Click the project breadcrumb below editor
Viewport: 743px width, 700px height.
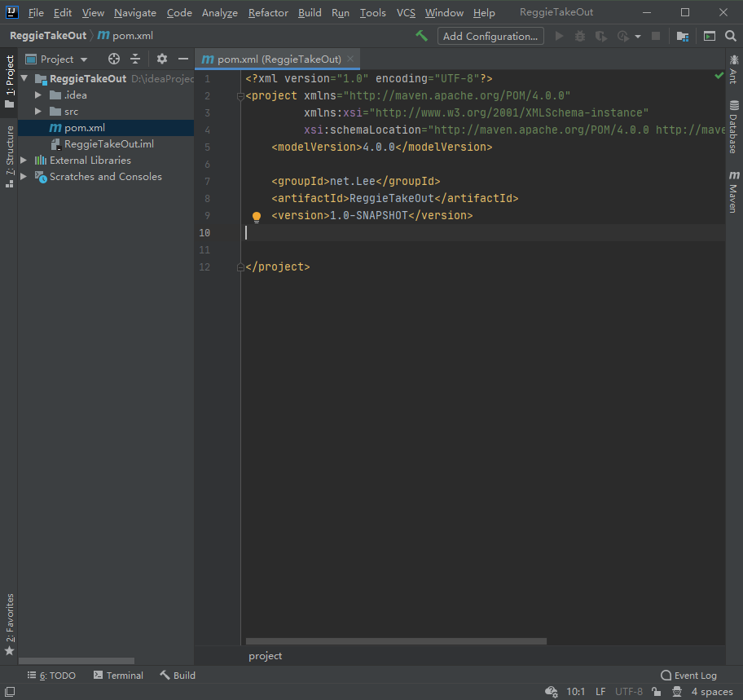(x=265, y=656)
